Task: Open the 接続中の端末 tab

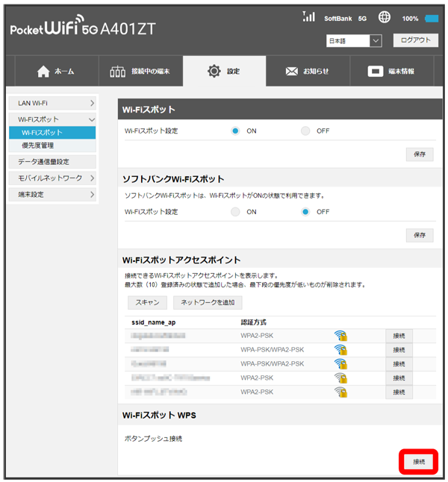Action: (x=140, y=72)
